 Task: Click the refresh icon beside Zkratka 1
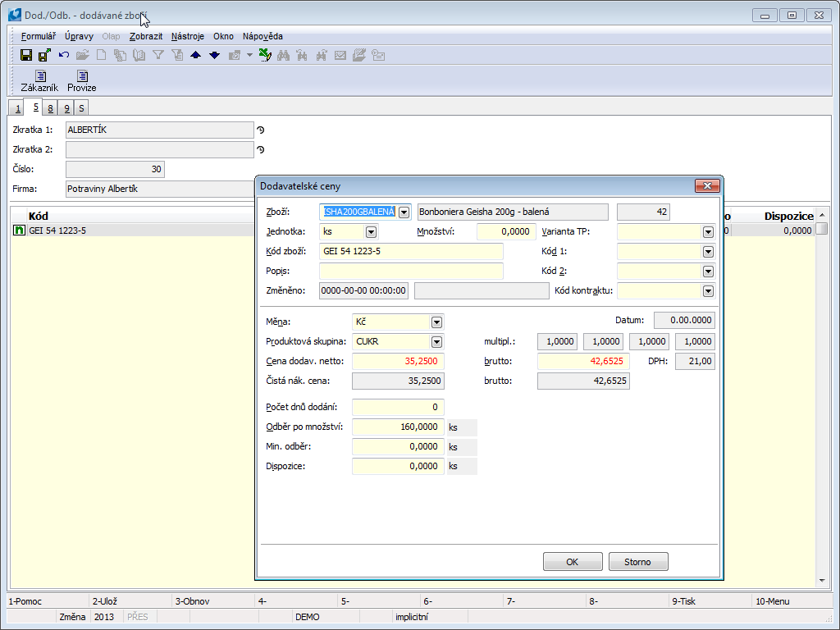click(261, 130)
